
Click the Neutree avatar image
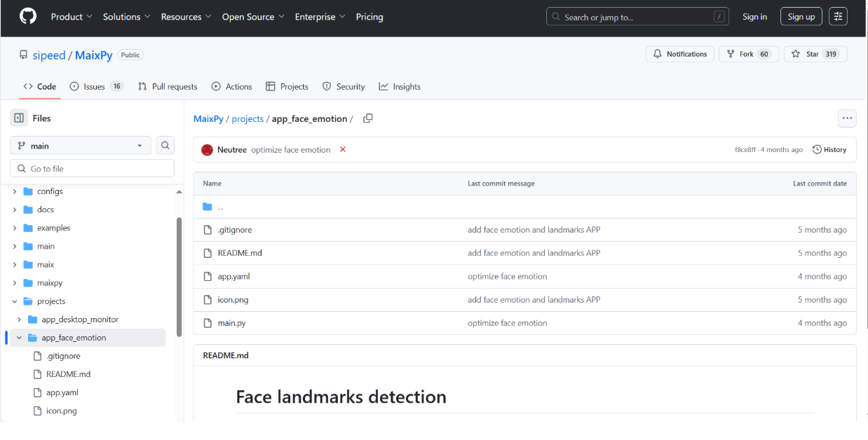207,150
